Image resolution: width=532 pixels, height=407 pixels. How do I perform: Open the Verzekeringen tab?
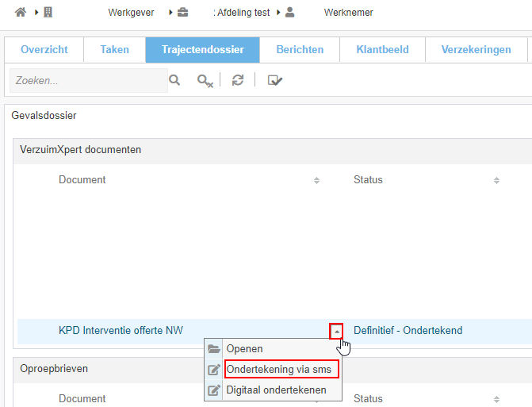(476, 49)
